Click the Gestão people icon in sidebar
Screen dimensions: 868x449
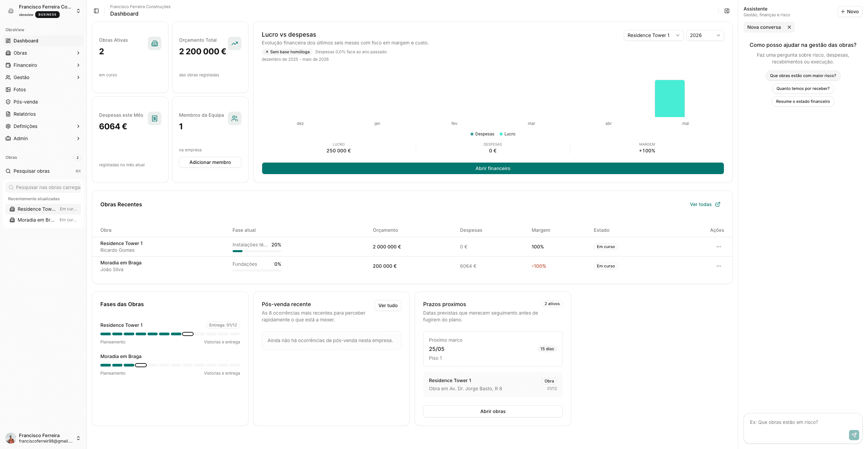pos(8,77)
